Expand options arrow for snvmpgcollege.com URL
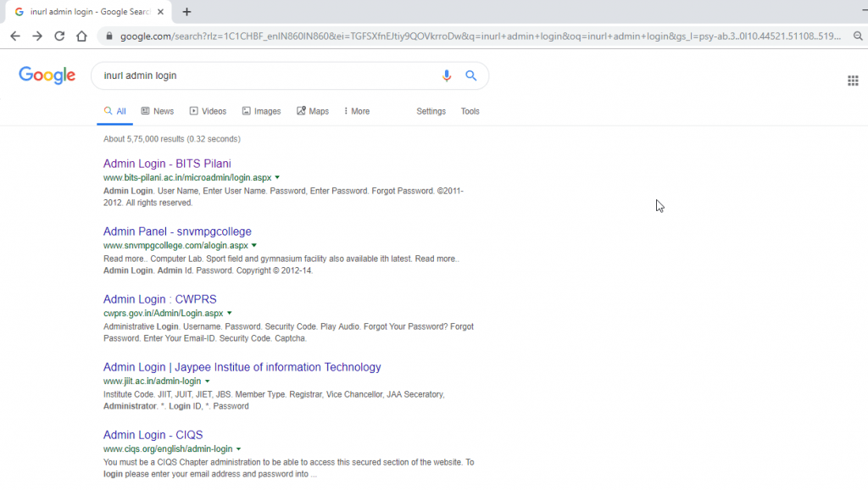The width and height of the screenshot is (868, 490). pos(254,245)
